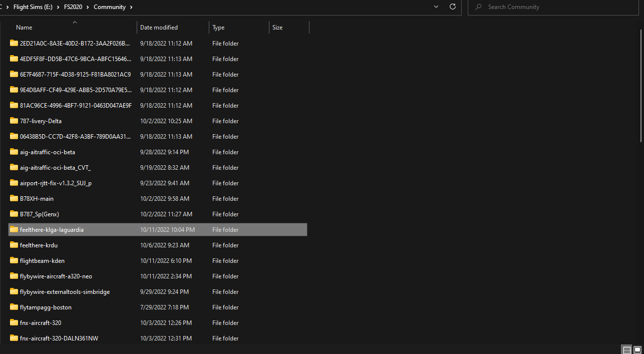Select 6E7F4687-715F-4D38-9125-F81BA8021AC9 folder
The height and width of the screenshot is (354, 644).
coord(75,74)
